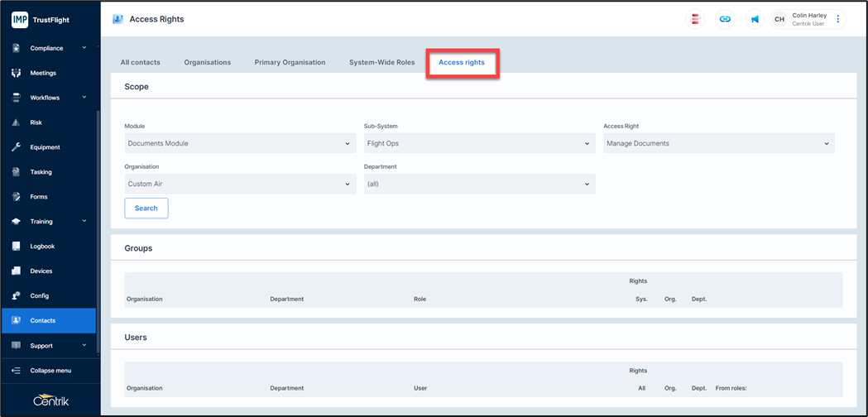The image size is (868, 417).
Task: Open Equipment via the wrench icon
Action: pos(16,147)
